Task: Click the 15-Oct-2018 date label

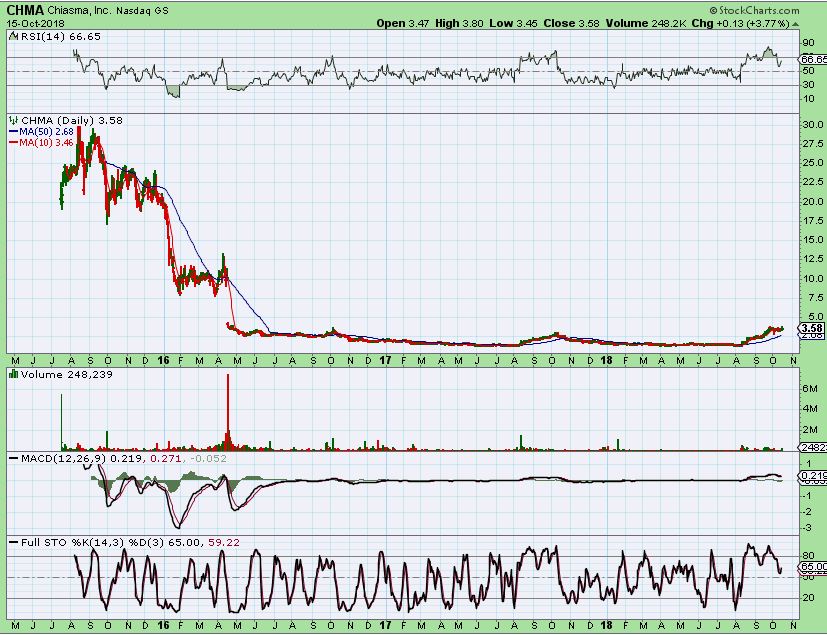Action: 35,24
